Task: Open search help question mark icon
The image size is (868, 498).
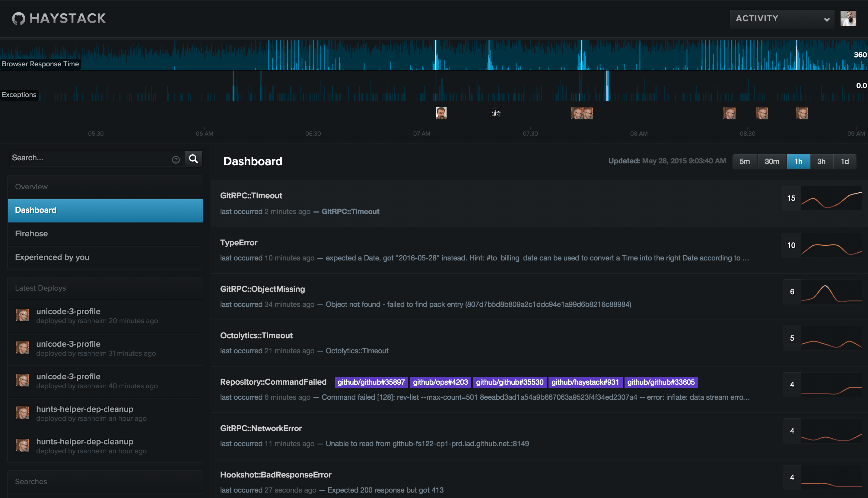Action: click(176, 160)
